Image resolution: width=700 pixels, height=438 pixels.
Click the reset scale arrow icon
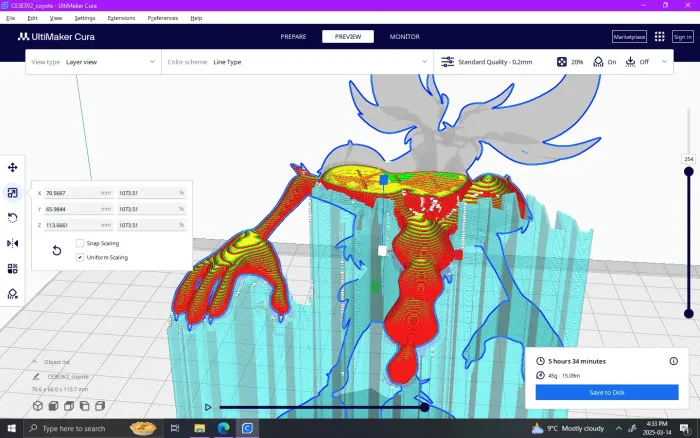tap(57, 250)
